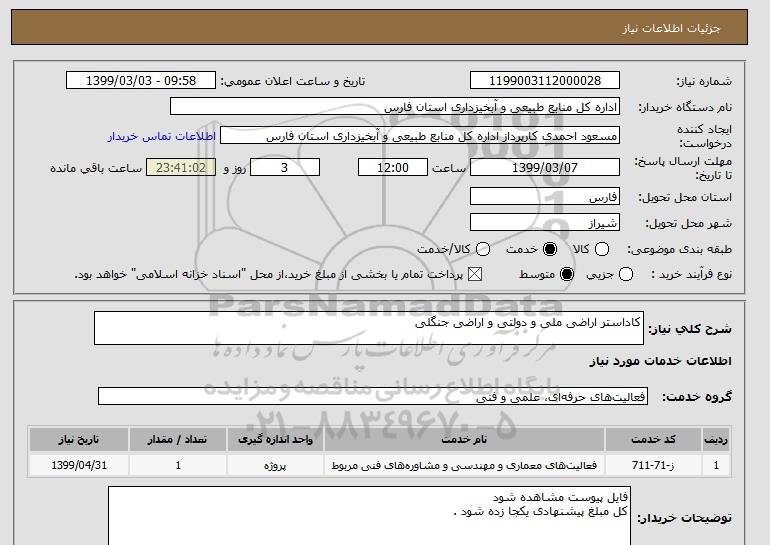Click the announcement date field 1399/03/03 - 09:58
The image size is (770, 545).
141,81
